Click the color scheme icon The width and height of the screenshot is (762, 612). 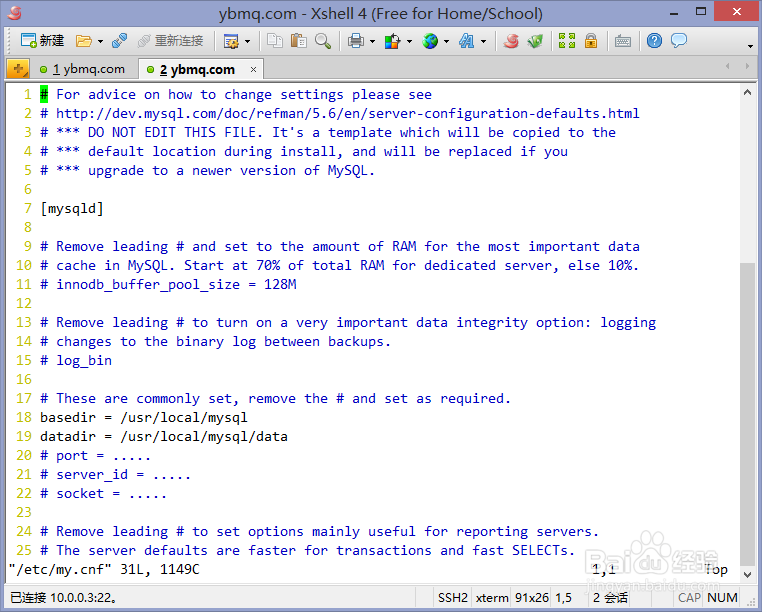[x=392, y=41]
